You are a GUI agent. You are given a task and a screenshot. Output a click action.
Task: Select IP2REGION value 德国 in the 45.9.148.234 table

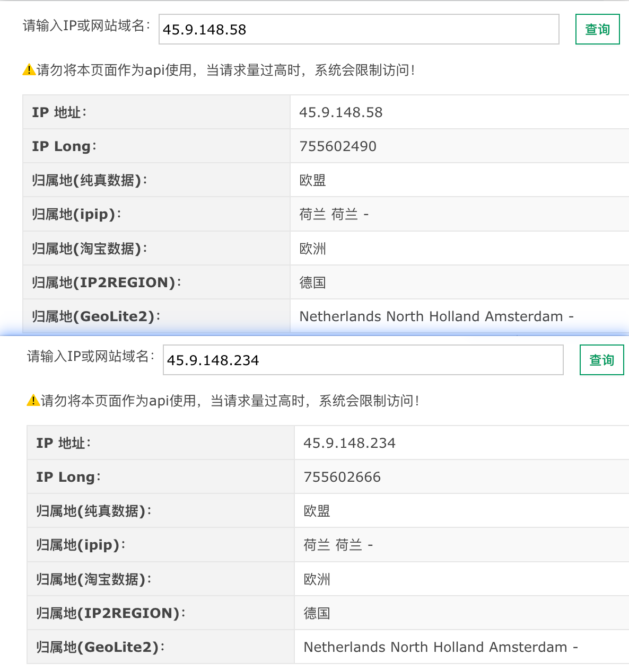pos(317,613)
